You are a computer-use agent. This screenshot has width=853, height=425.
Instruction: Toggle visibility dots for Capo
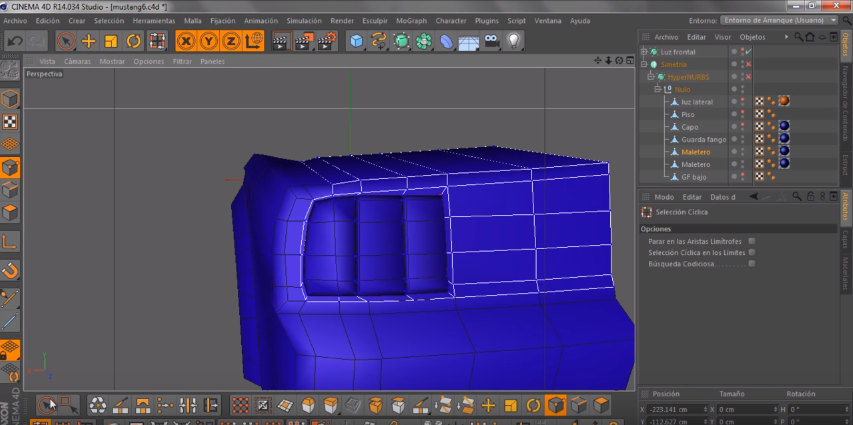[x=742, y=127]
